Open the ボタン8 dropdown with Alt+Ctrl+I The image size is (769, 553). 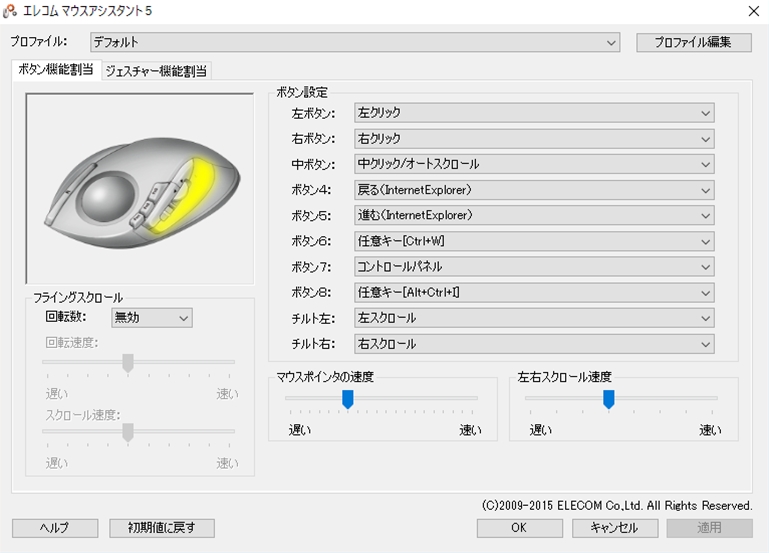tap(534, 293)
